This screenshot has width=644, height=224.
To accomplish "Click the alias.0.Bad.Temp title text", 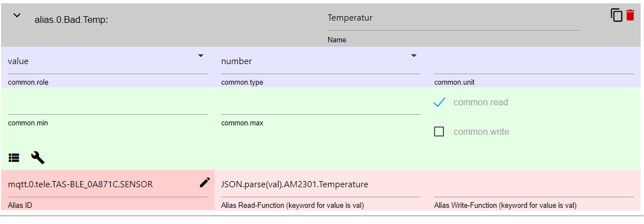I will (x=71, y=20).
